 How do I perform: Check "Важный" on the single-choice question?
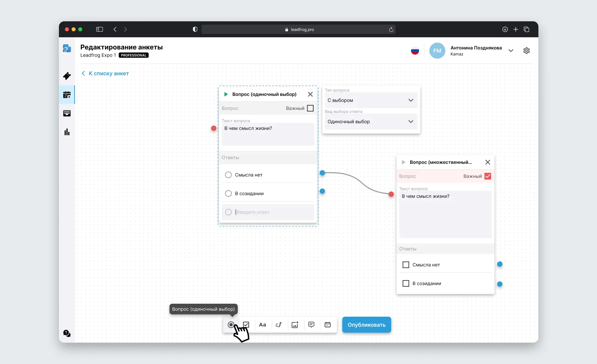pos(310,108)
